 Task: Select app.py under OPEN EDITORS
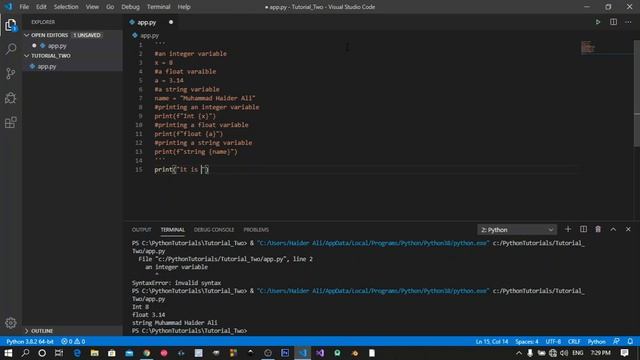coord(73,46)
